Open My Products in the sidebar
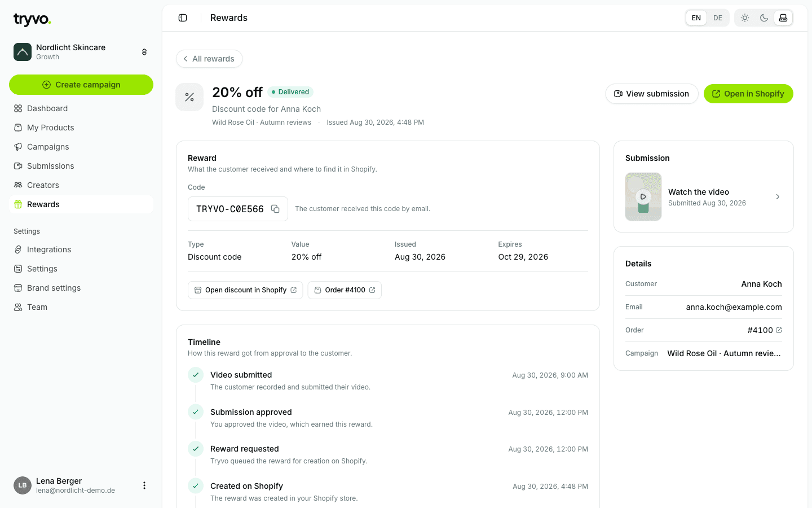 point(81,128)
